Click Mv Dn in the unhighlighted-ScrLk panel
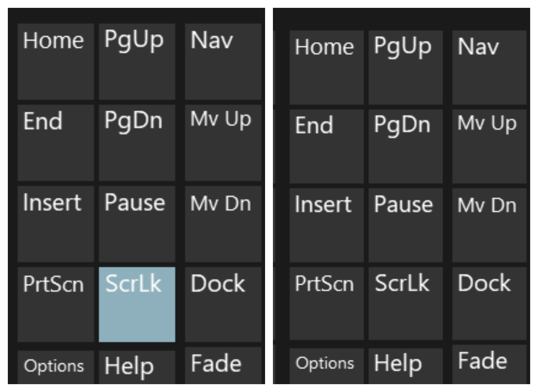The width and height of the screenshot is (538, 392). click(489, 225)
